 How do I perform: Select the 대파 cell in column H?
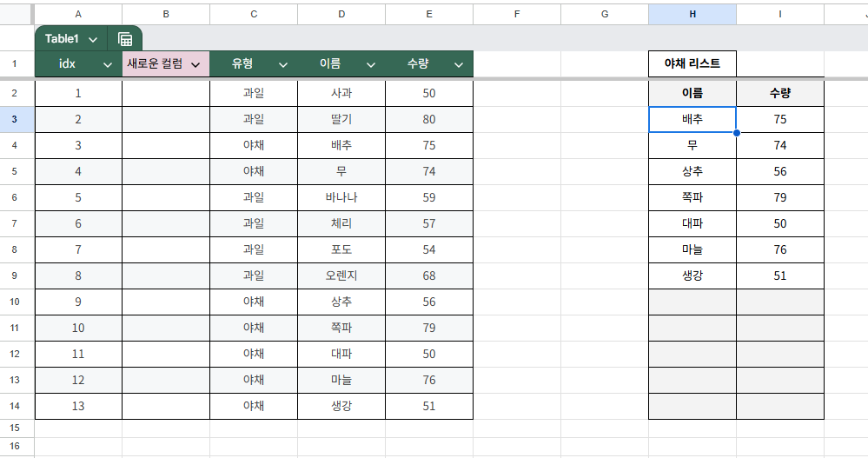pos(692,223)
